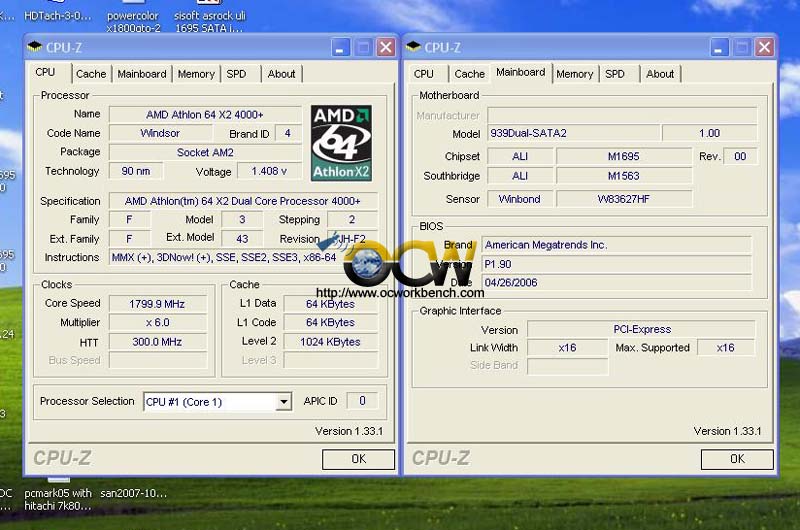The height and width of the screenshot is (530, 800).
Task: Minimize the right CPU-Z window
Action: [x=719, y=48]
